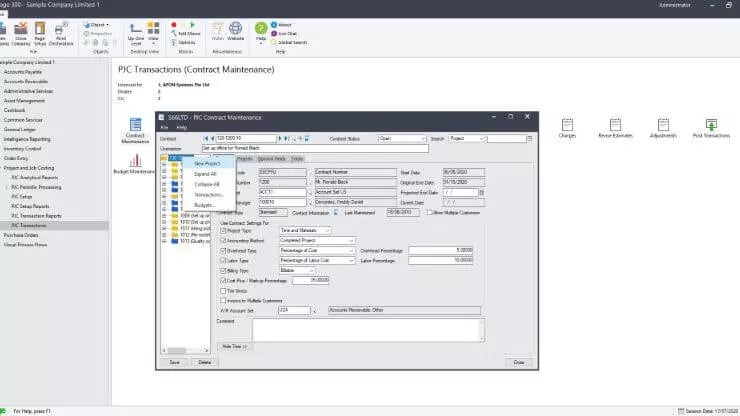Click the Print Destination icon

coord(61,34)
